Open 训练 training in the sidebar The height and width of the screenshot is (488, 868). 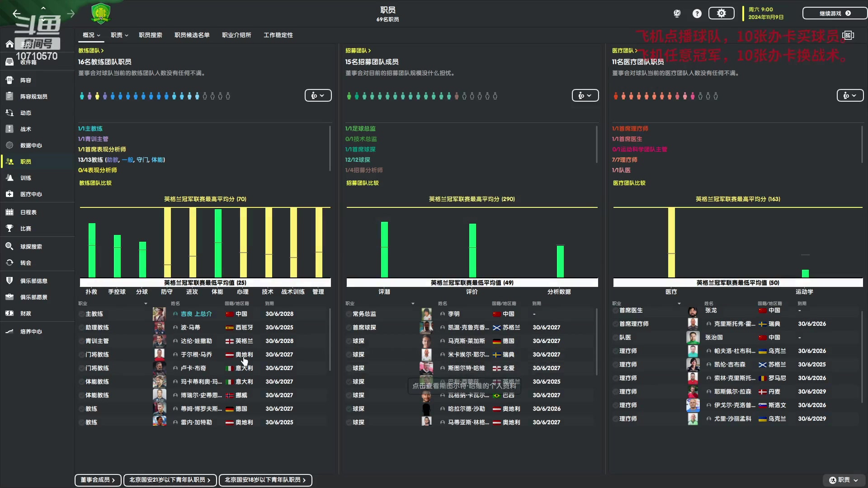coord(26,178)
